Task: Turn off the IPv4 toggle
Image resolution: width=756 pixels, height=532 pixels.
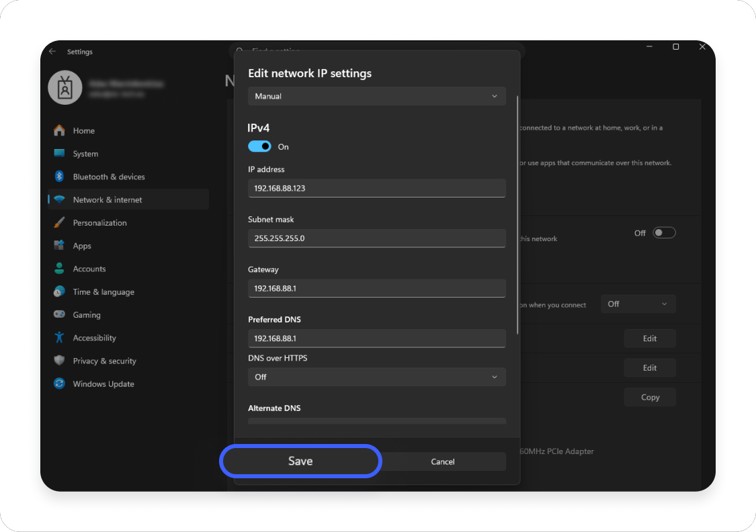Action: [259, 146]
